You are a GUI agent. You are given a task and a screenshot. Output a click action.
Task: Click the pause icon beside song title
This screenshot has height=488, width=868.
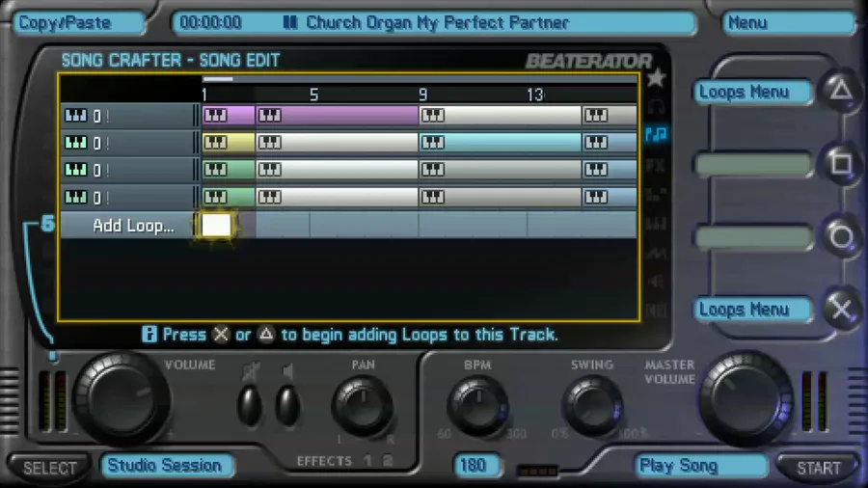pyautogui.click(x=290, y=23)
